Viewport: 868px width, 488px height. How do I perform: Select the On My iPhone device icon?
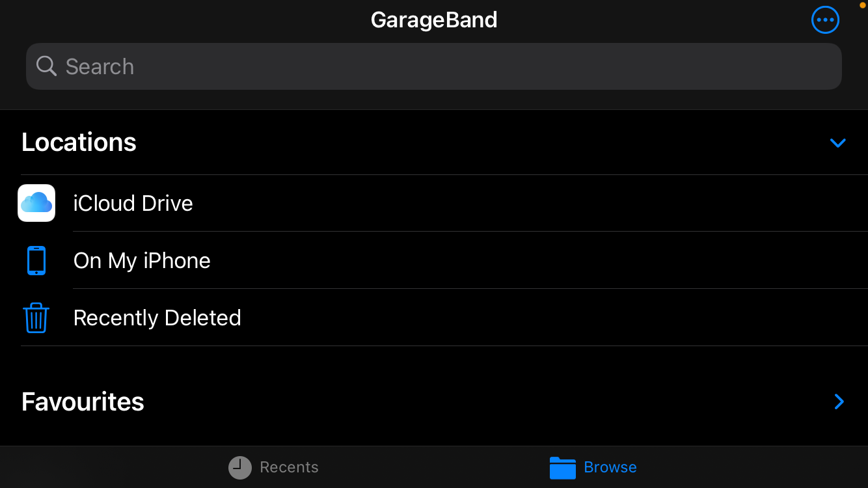[x=36, y=260]
